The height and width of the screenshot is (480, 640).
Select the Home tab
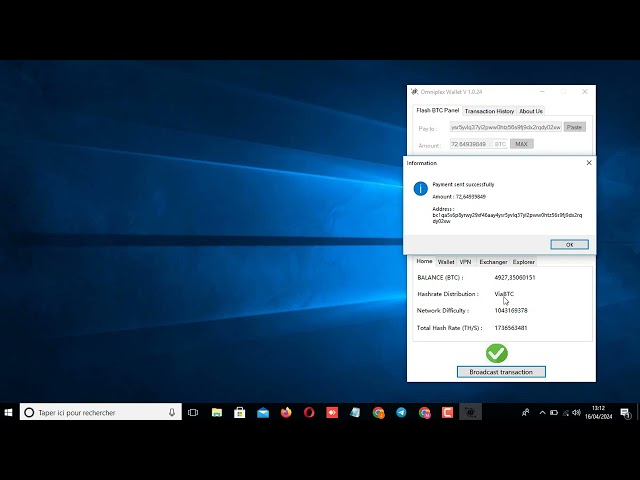424,261
